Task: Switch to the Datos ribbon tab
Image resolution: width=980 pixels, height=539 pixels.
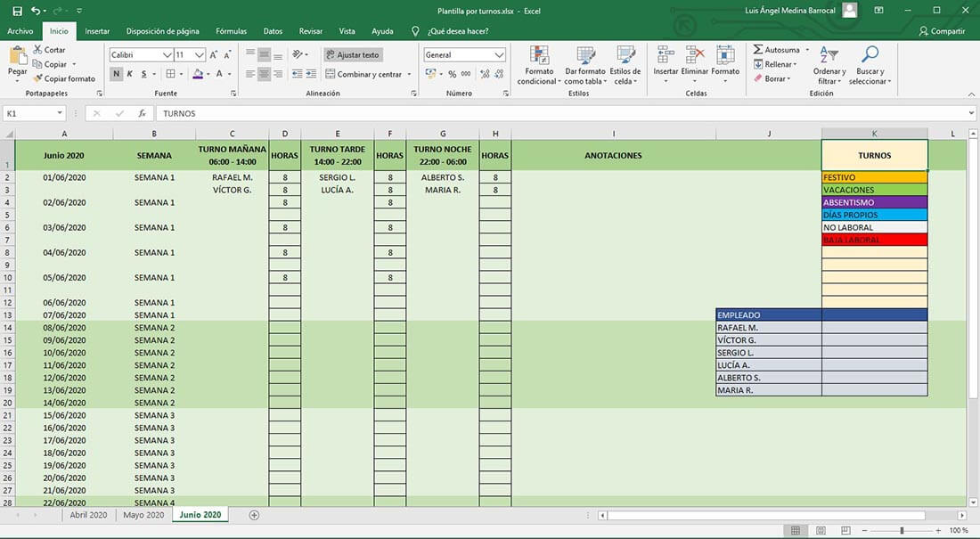Action: 273,30
